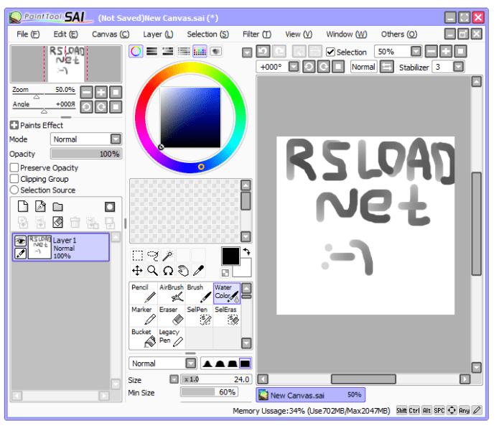Image resolution: width=504 pixels, height=431 pixels.
Task: Select the SelPen tool
Action: point(199,315)
